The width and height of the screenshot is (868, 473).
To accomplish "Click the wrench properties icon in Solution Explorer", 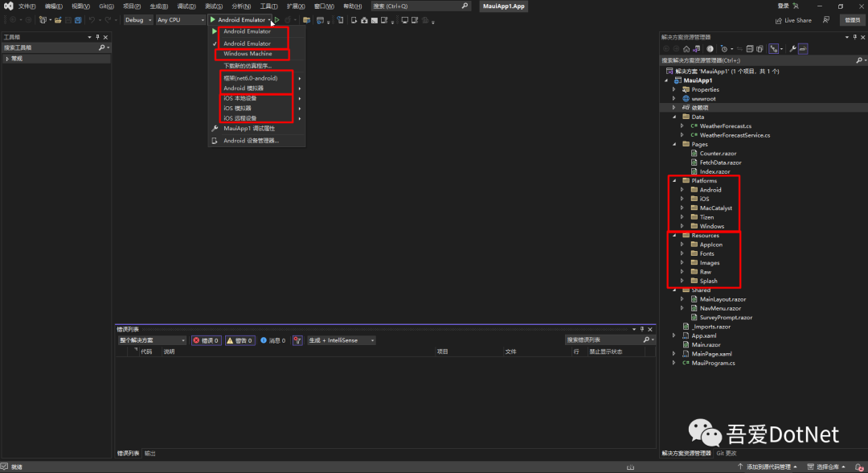I will 792,49.
